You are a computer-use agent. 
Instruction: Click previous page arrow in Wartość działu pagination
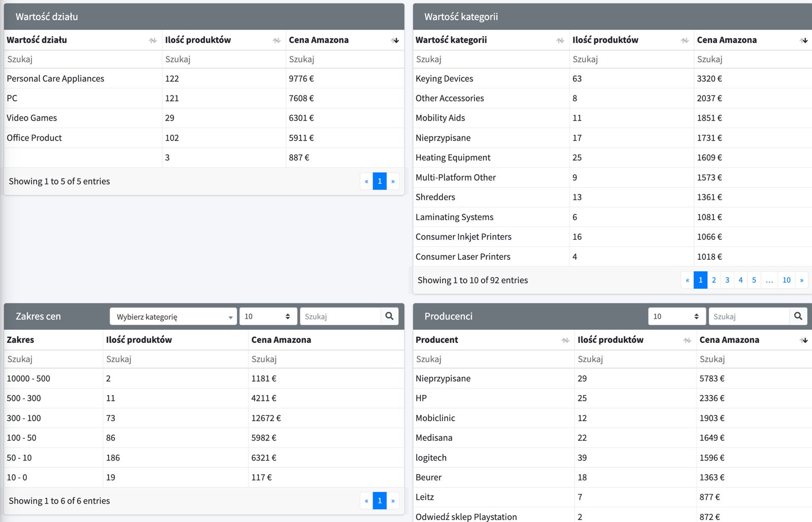click(366, 181)
